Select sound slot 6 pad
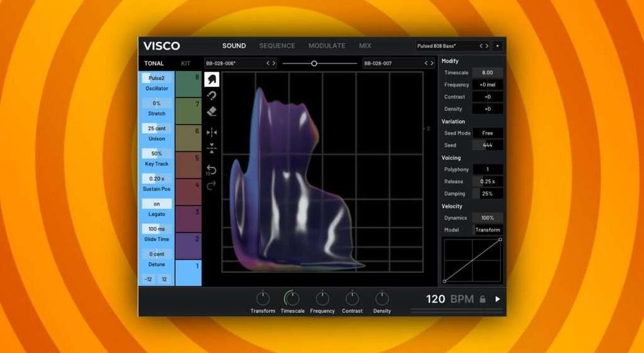This screenshot has width=644, height=353. pos(189,138)
